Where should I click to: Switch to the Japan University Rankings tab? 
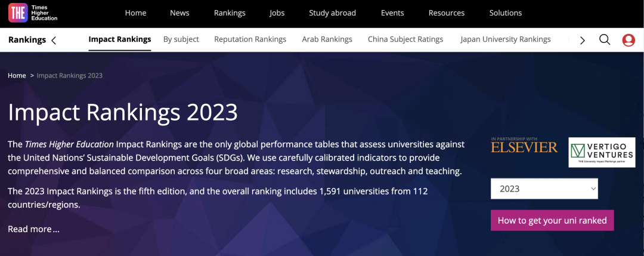tap(506, 39)
